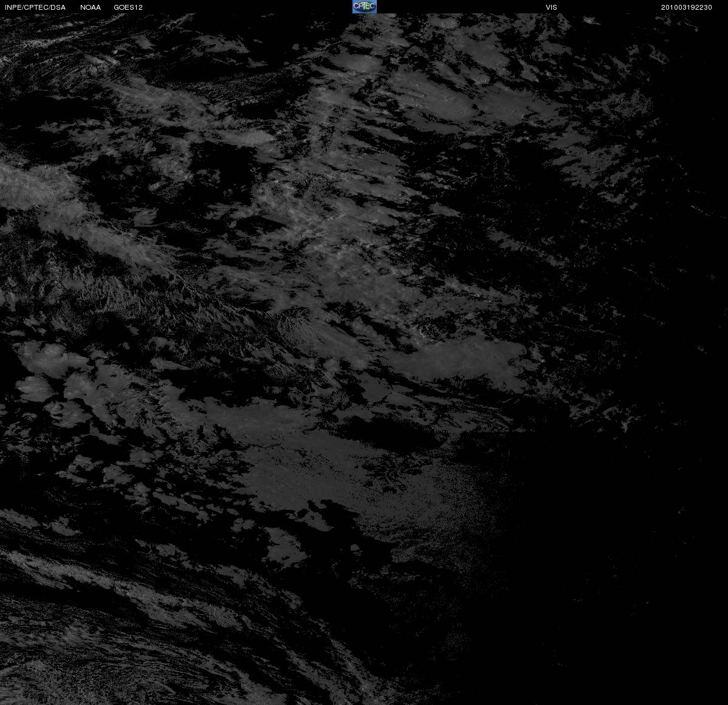
Task: Click the VIS channel label
Action: 551,7
